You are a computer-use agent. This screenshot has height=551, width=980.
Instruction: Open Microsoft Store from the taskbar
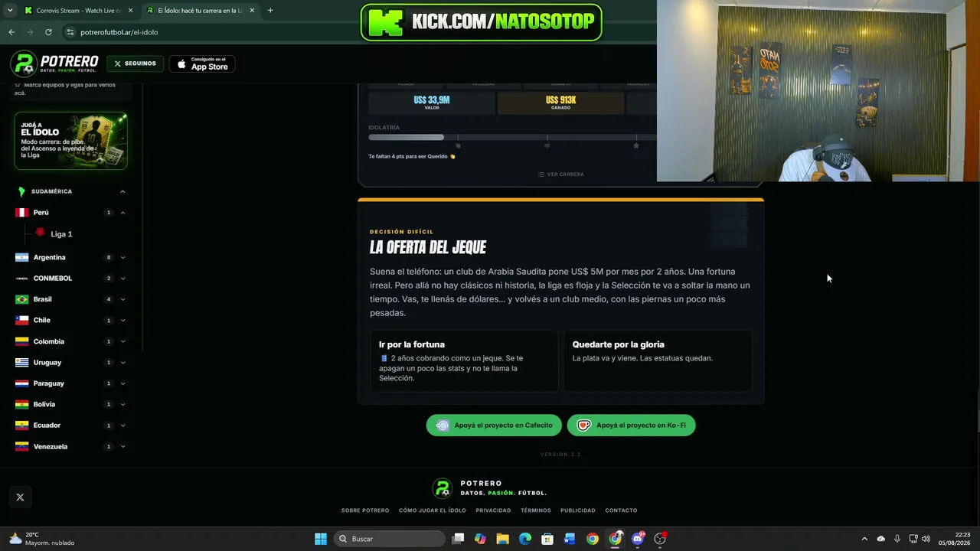tap(547, 539)
